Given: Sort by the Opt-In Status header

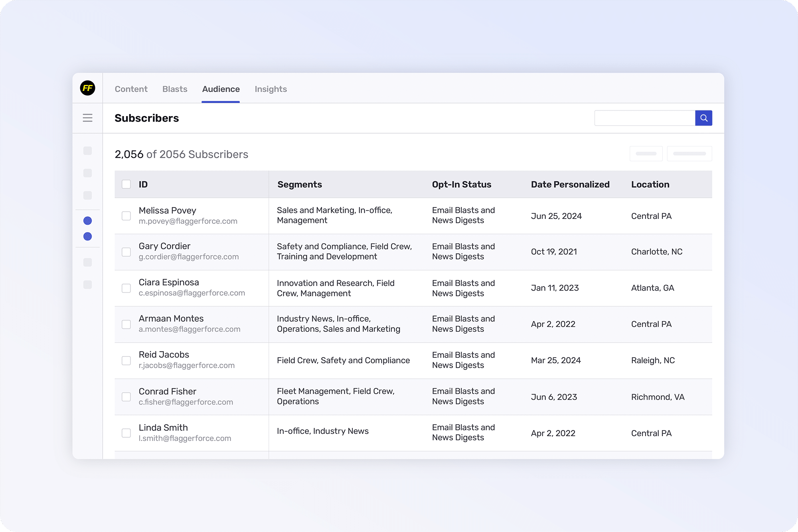Looking at the screenshot, I should [462, 184].
